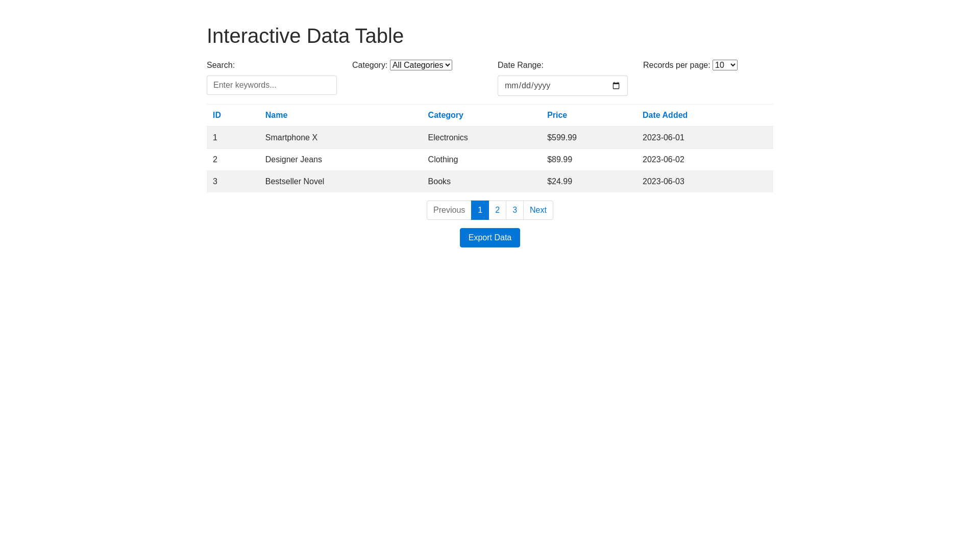Open the calendar picker icon in date field
Viewport: 980px width, 551px height.
pyautogui.click(x=616, y=86)
